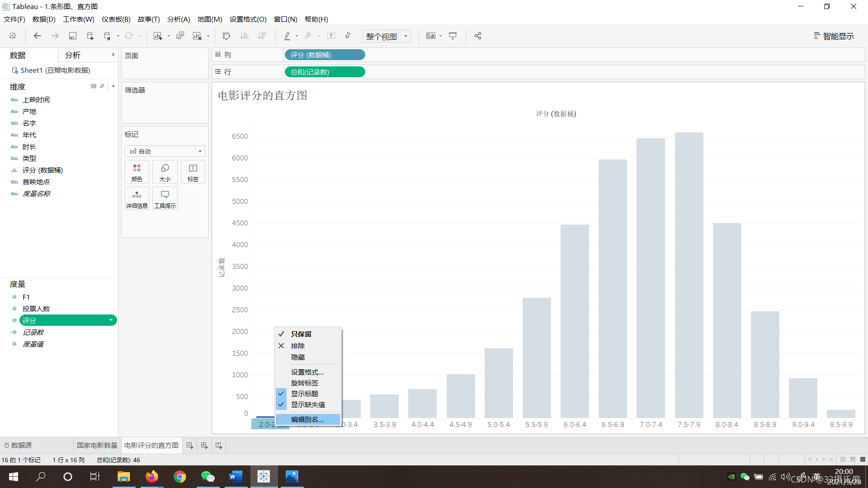This screenshot has height=488, width=868.
Task: Click the Share icon in toolbar
Action: [478, 36]
